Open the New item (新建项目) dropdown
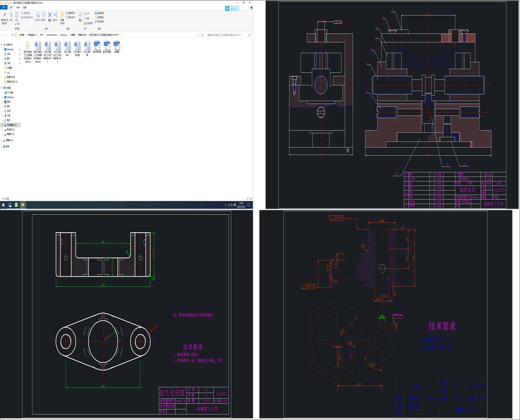Viewport: 520px width, 420px height. (71, 13)
